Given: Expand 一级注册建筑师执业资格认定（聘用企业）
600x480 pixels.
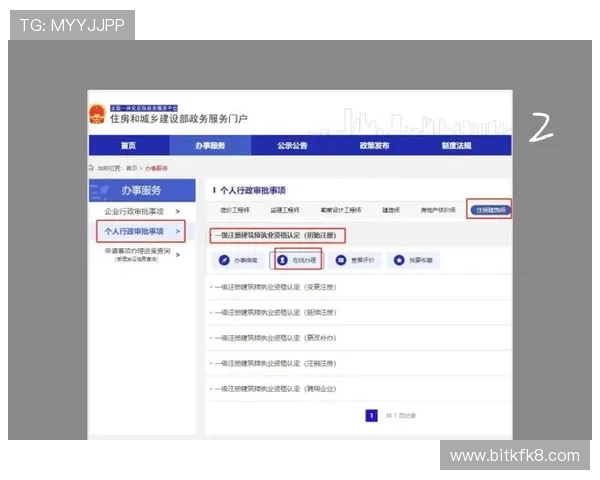Looking at the screenshot, I should point(275,389).
